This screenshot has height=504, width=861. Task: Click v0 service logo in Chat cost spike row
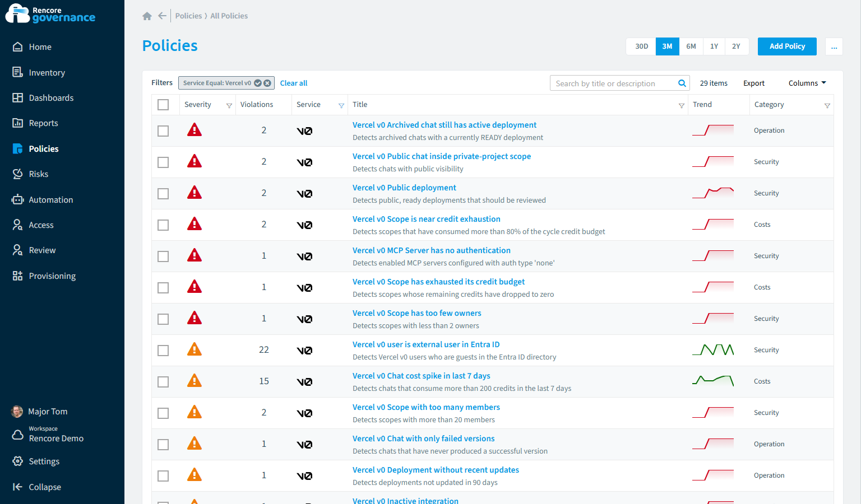pyautogui.click(x=304, y=382)
